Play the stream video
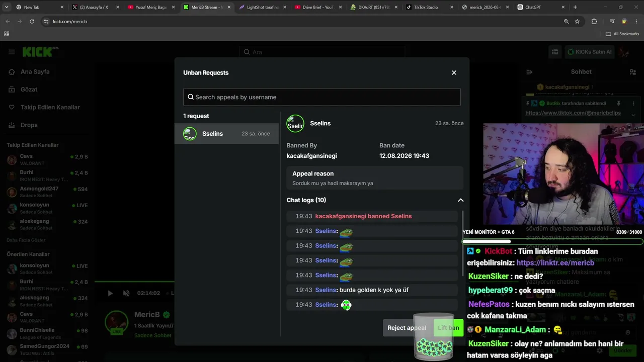 pos(110,293)
